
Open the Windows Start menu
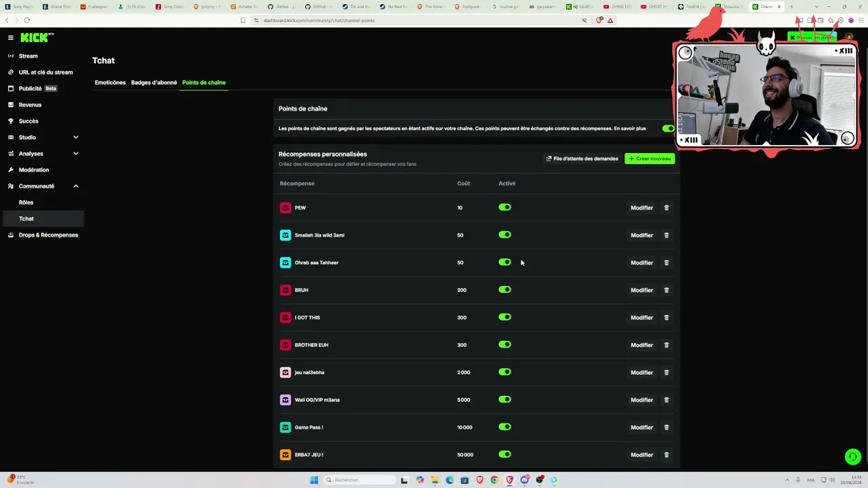pyautogui.click(x=314, y=480)
